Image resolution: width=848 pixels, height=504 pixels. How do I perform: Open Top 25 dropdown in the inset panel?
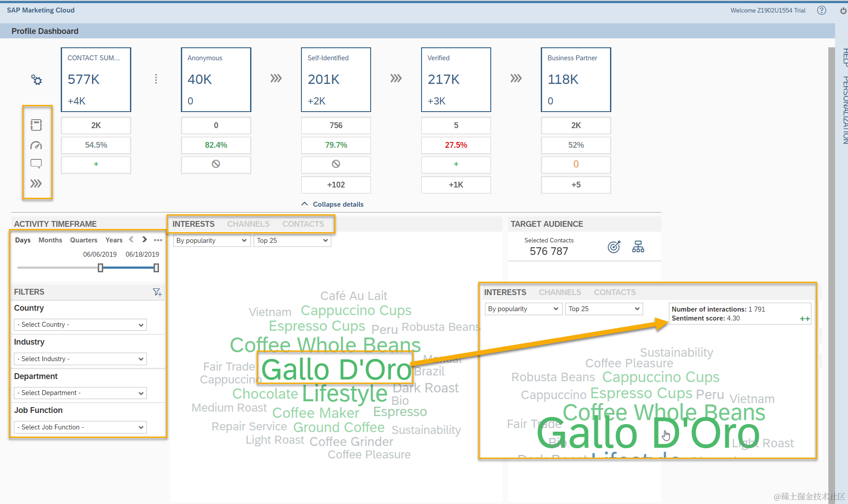click(604, 309)
